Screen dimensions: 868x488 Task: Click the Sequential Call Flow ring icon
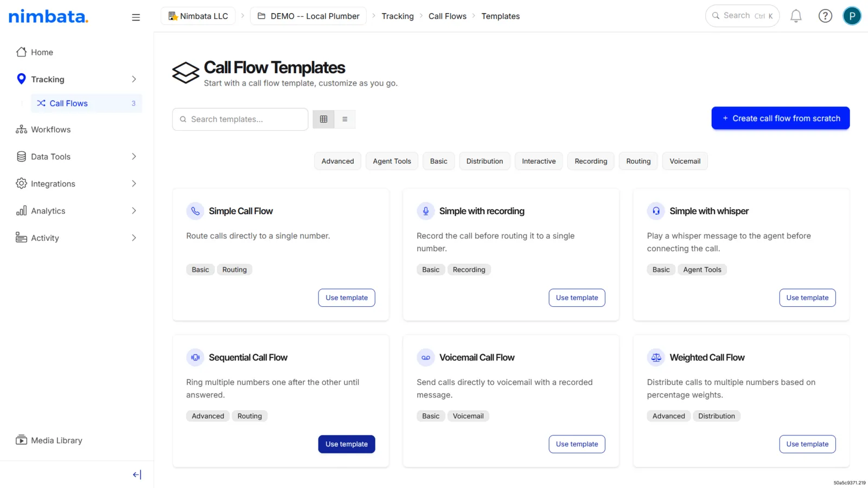tap(195, 357)
